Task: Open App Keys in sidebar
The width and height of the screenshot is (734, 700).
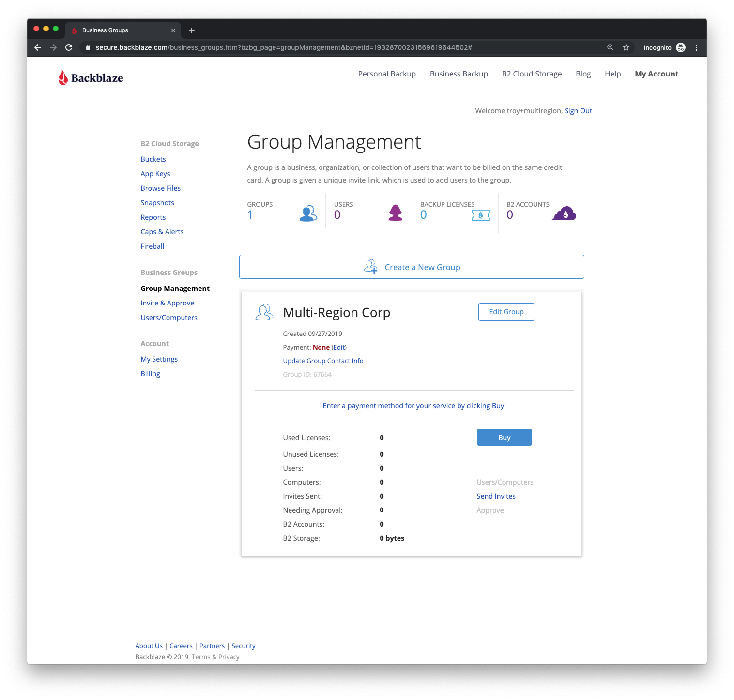Action: (x=155, y=174)
